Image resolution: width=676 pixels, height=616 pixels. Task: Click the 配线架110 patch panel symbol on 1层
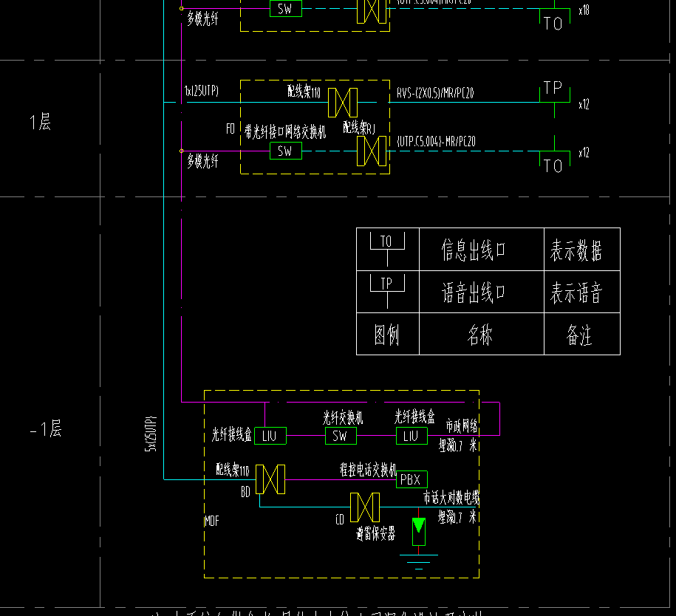pos(343,103)
